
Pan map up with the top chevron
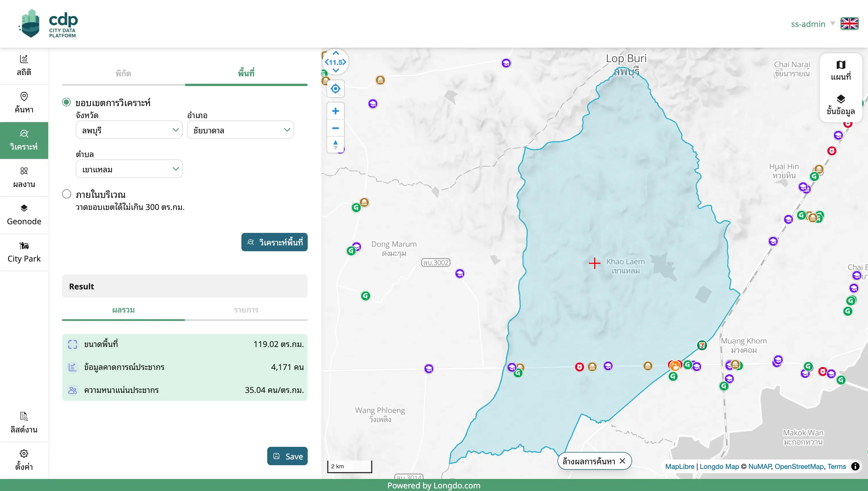click(336, 53)
